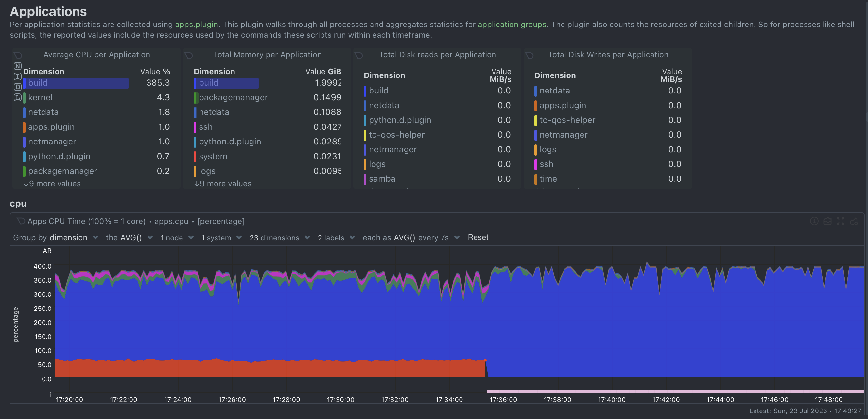Open the apps.plugin link

[x=196, y=24]
